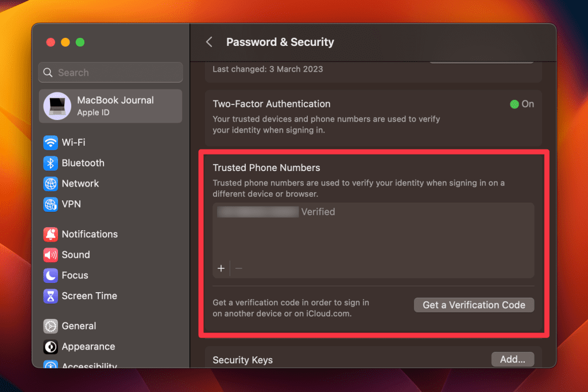Click the Two-Factor Authentication On status

[522, 104]
